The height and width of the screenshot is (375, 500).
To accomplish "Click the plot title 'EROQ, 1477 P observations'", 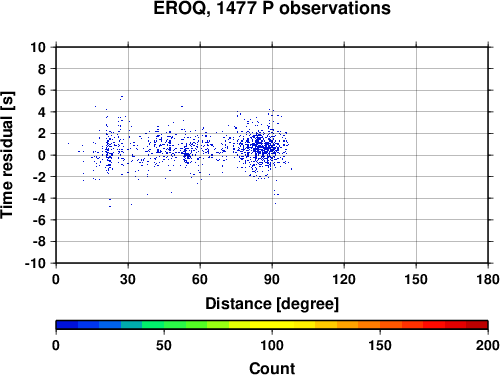I will click(272, 8).
